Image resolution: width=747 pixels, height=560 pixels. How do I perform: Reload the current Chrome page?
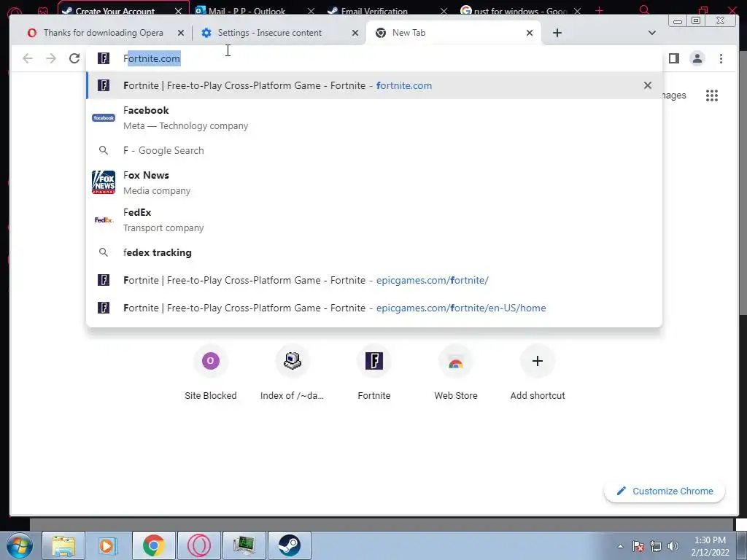(74, 58)
